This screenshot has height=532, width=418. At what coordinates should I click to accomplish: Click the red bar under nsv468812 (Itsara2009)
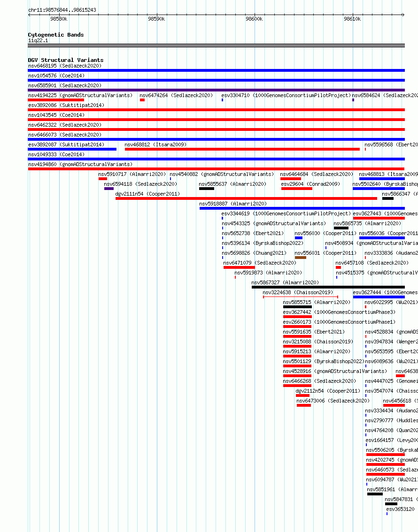coord(242,149)
